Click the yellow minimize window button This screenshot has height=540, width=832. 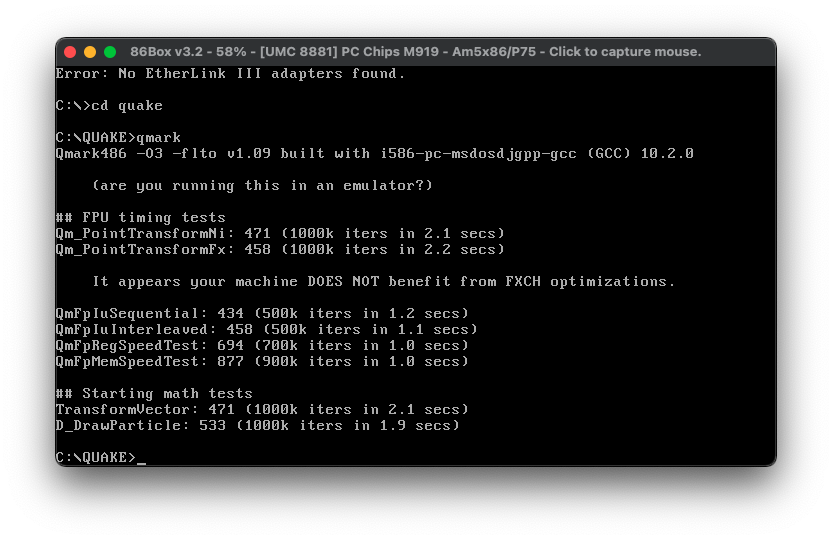click(x=90, y=52)
